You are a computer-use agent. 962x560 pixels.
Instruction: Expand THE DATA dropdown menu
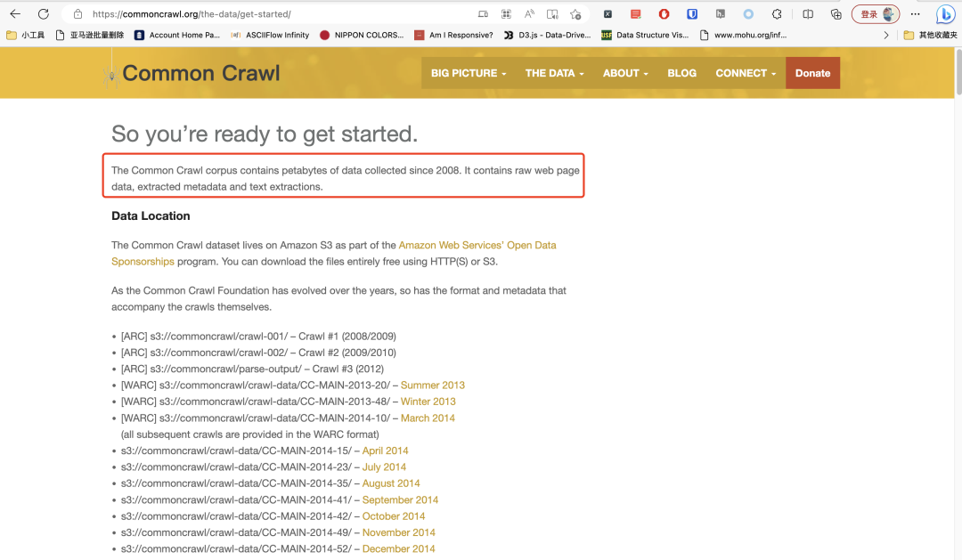(x=555, y=73)
